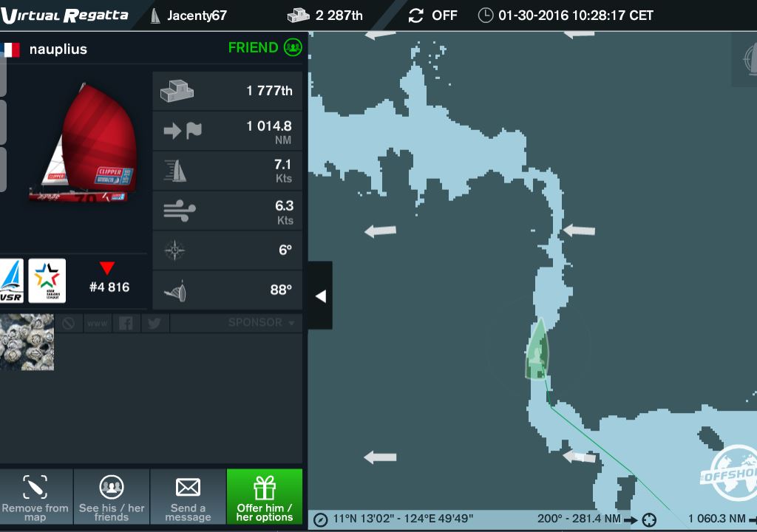This screenshot has height=532, width=757.
Task: Click the barnacles profile picture
Action: tap(27, 342)
